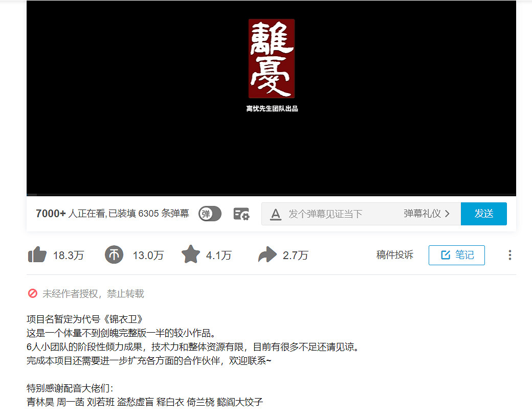Click the blue 发送 send button
The height and width of the screenshot is (418, 532).
(x=483, y=214)
